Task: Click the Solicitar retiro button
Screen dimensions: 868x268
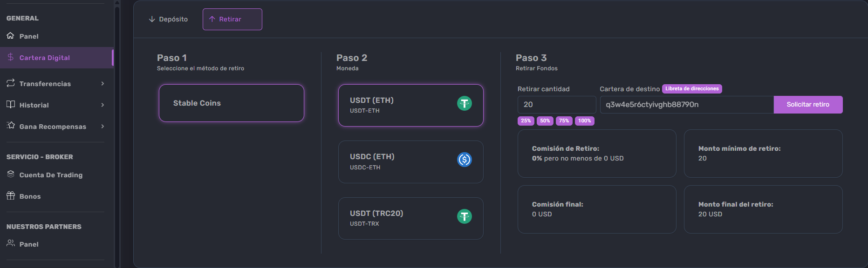Action: point(808,104)
